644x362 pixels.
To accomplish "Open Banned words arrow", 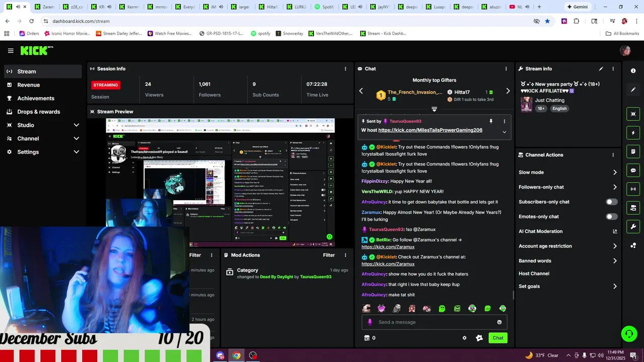I will (x=615, y=261).
